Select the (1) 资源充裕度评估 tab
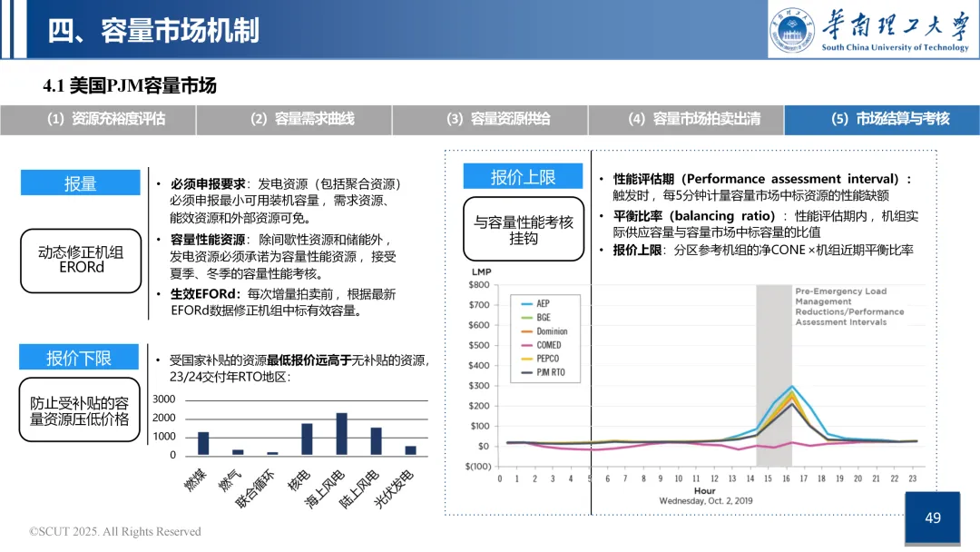 pos(98,120)
